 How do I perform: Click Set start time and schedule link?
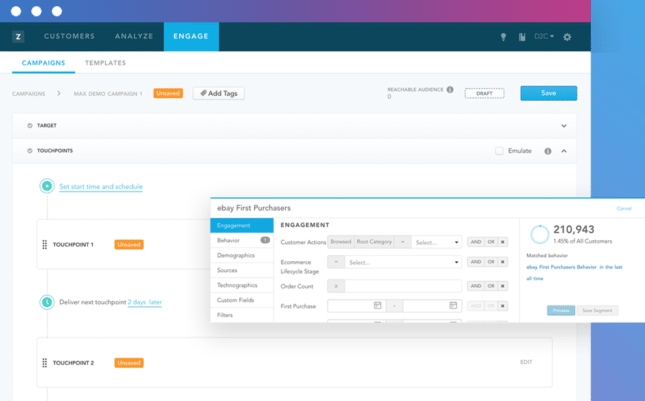tap(100, 187)
